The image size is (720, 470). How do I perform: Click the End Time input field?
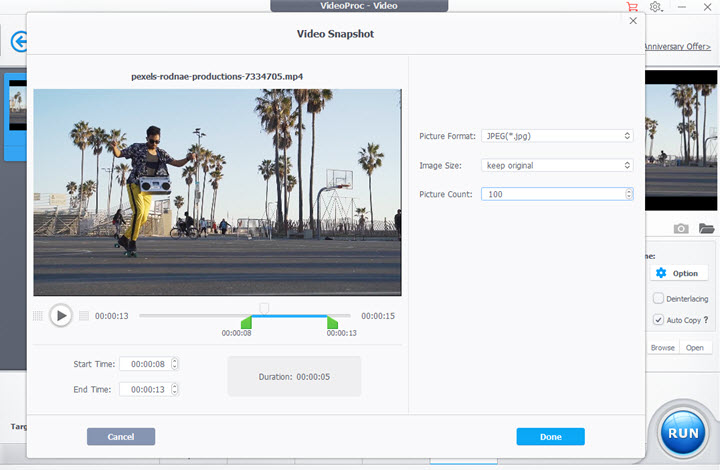coord(144,389)
